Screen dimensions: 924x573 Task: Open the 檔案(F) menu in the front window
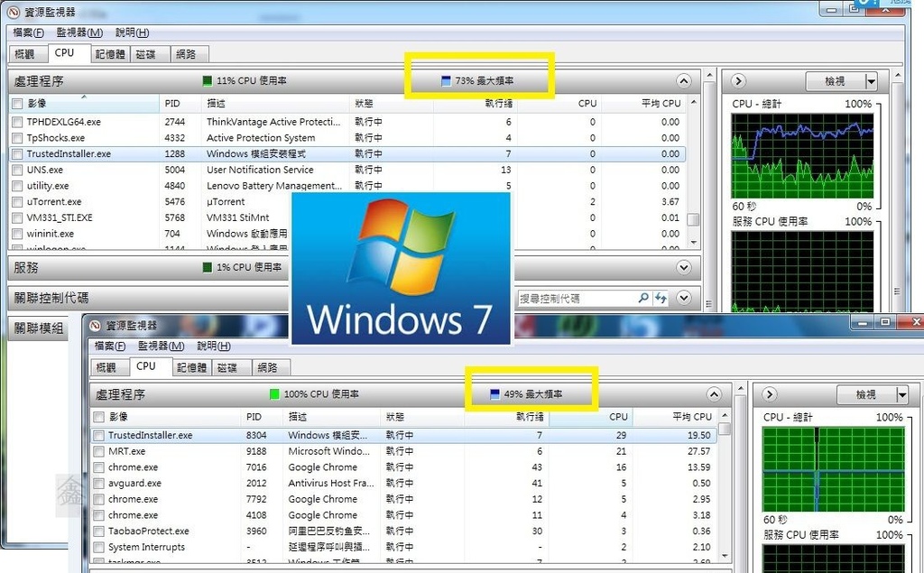(x=110, y=346)
